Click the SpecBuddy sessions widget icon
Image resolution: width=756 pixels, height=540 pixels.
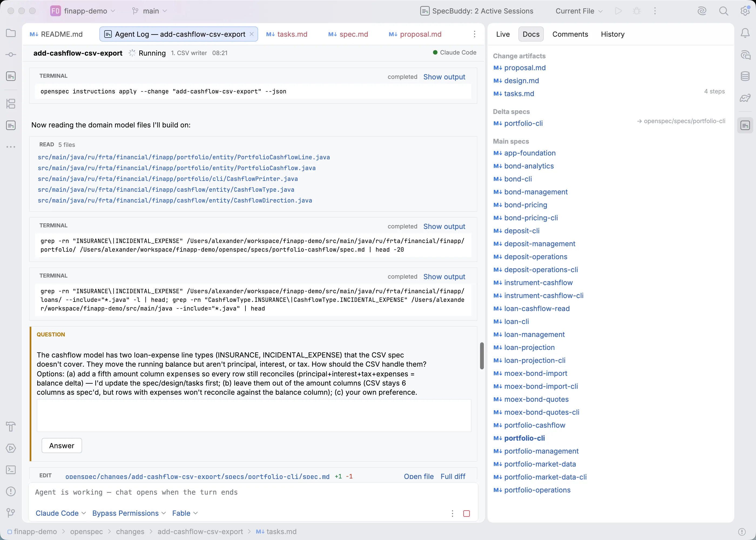click(424, 11)
